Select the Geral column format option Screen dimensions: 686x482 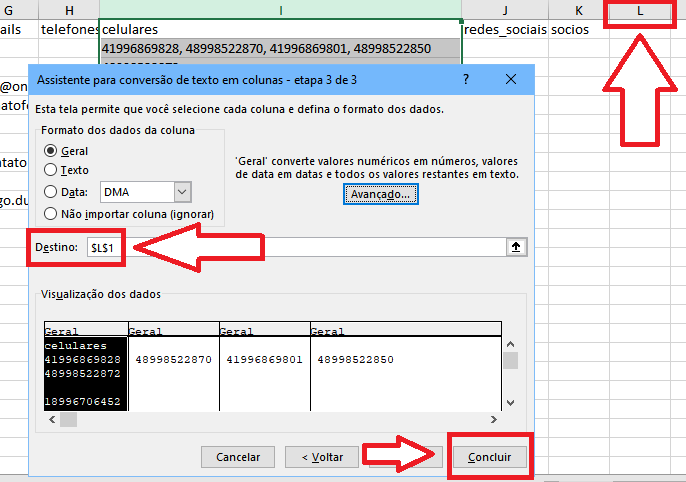pyautogui.click(x=51, y=150)
